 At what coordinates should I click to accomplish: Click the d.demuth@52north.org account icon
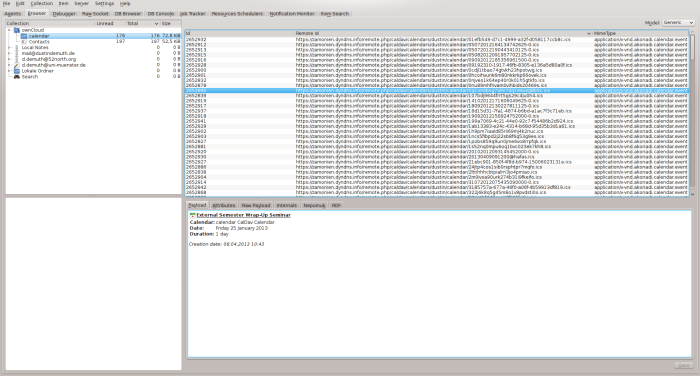17,59
